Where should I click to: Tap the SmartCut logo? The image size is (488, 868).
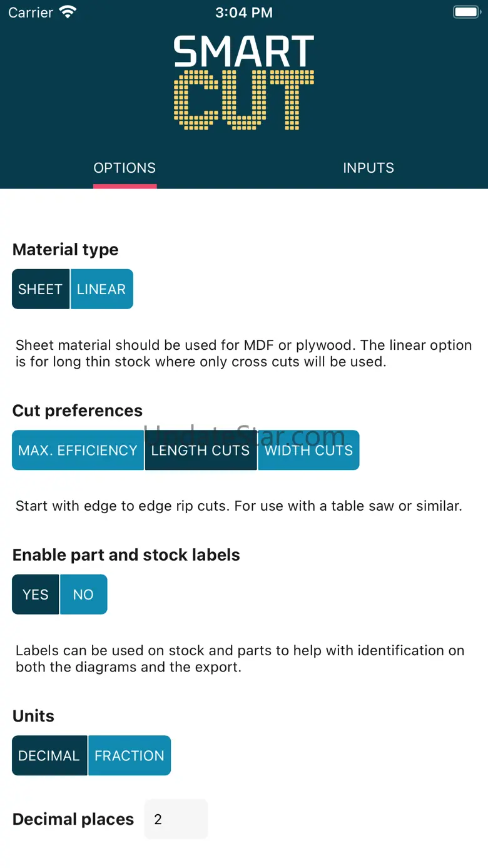(x=244, y=83)
